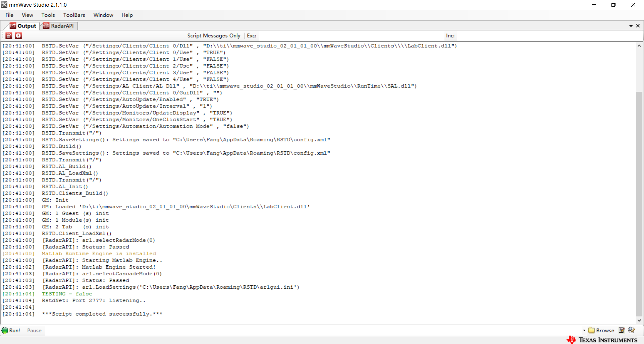Screen dimensions: 644x344
Task: Close the Output panel with X
Action: click(x=638, y=26)
